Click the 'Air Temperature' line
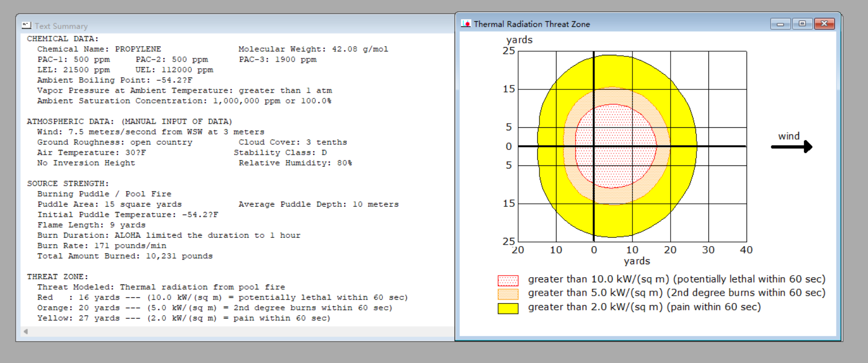Viewport: 868px width, 363px height. coord(91,153)
